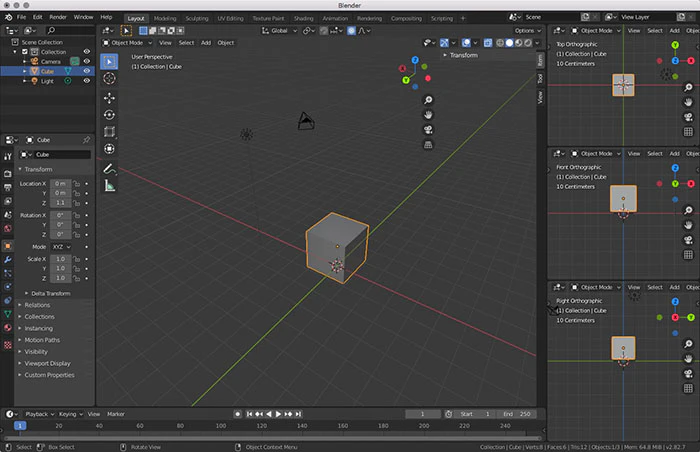Select the Transform tool
700x452 pixels.
pos(109,149)
